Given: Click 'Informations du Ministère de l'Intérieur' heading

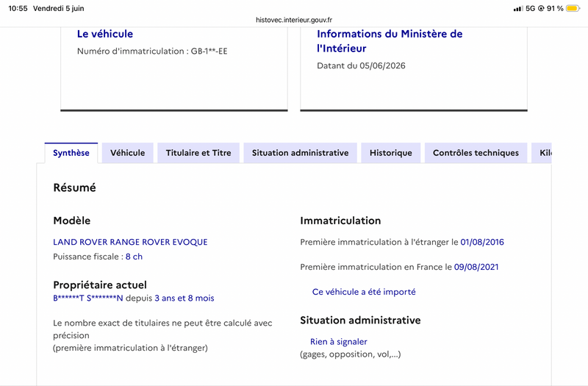Looking at the screenshot, I should pyautogui.click(x=390, y=41).
